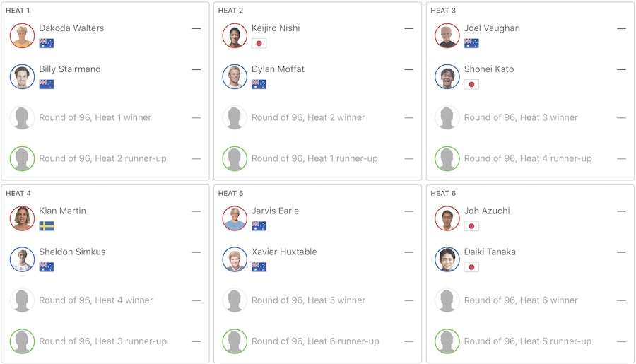Click the green-ringed avatar for Heat 6 runner-up
This screenshot has height=364, width=636.
pos(235,341)
